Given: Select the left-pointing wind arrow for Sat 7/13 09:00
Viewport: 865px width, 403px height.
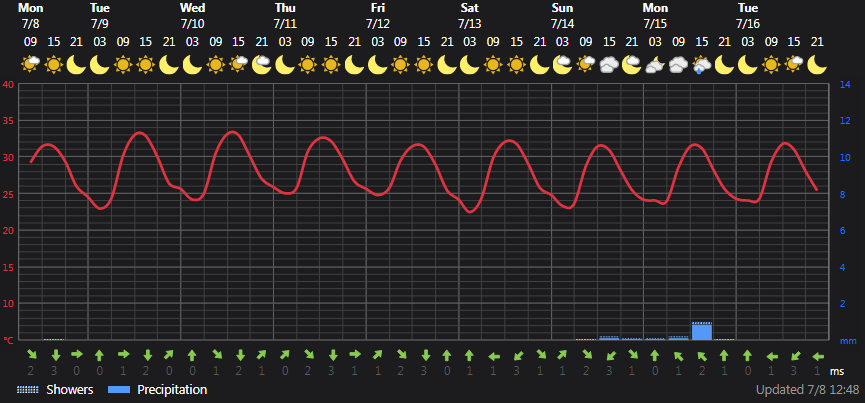Looking at the screenshot, I should (494, 357).
